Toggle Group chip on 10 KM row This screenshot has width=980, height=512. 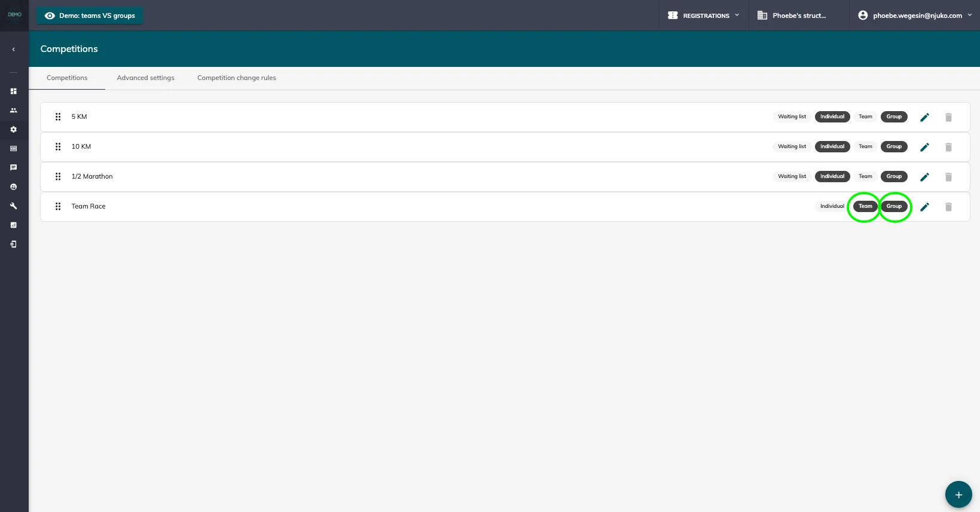(894, 147)
